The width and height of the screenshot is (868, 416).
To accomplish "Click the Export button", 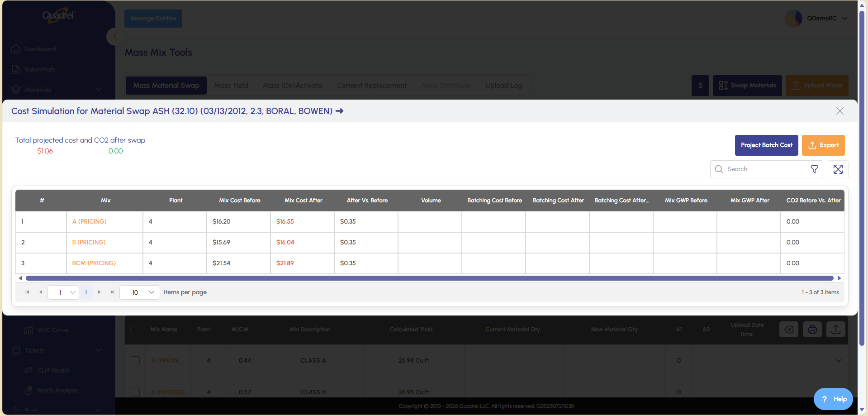I will point(823,145).
